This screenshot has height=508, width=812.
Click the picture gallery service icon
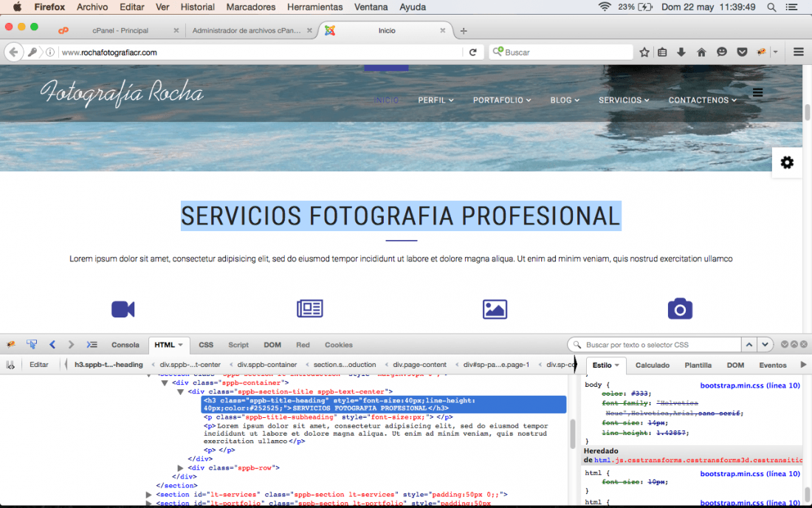point(495,309)
